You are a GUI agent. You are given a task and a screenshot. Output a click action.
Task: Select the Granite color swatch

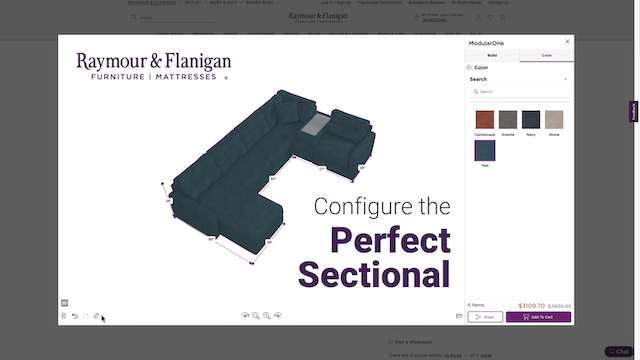point(508,120)
